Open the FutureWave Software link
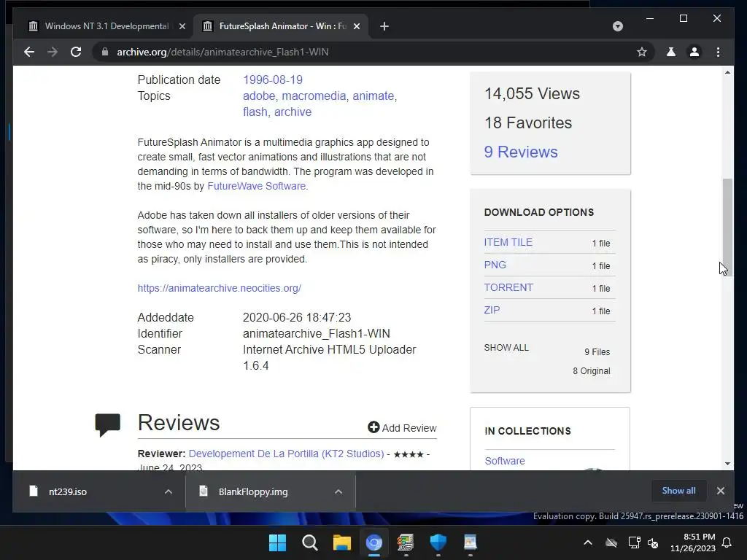Screen dimensions: 747x560 [x=256, y=186]
